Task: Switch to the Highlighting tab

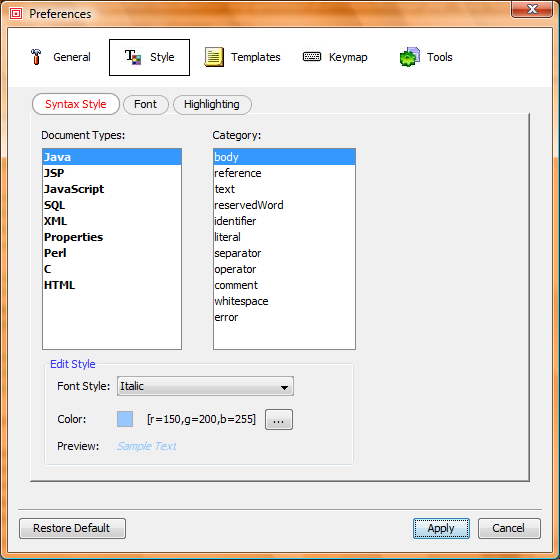Action: coord(212,105)
